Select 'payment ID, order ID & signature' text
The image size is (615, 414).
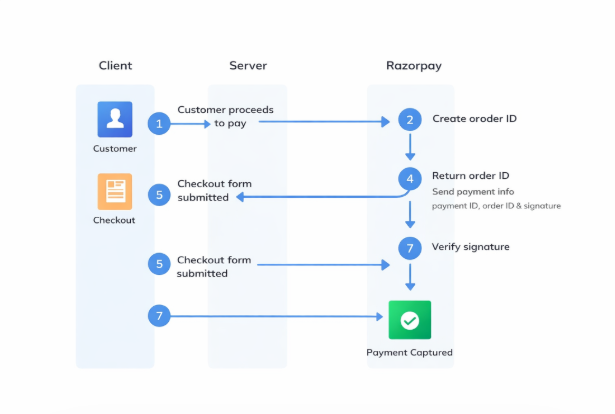tap(496, 206)
